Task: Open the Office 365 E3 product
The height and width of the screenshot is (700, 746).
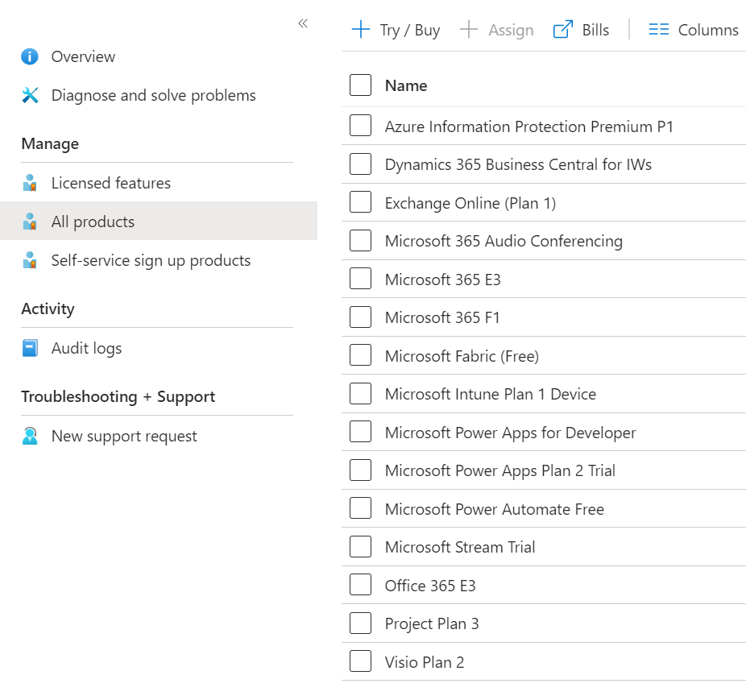Action: (430, 586)
